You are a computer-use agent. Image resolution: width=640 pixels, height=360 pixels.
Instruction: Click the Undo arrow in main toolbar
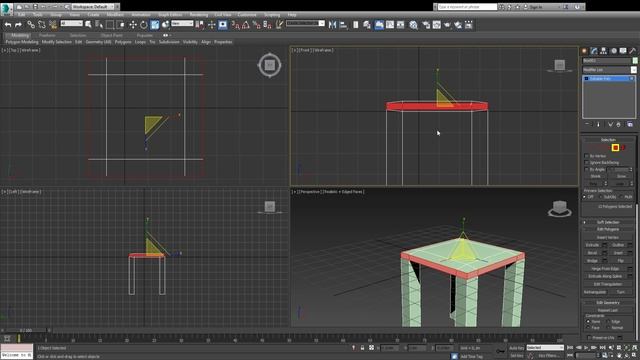tap(8, 25)
